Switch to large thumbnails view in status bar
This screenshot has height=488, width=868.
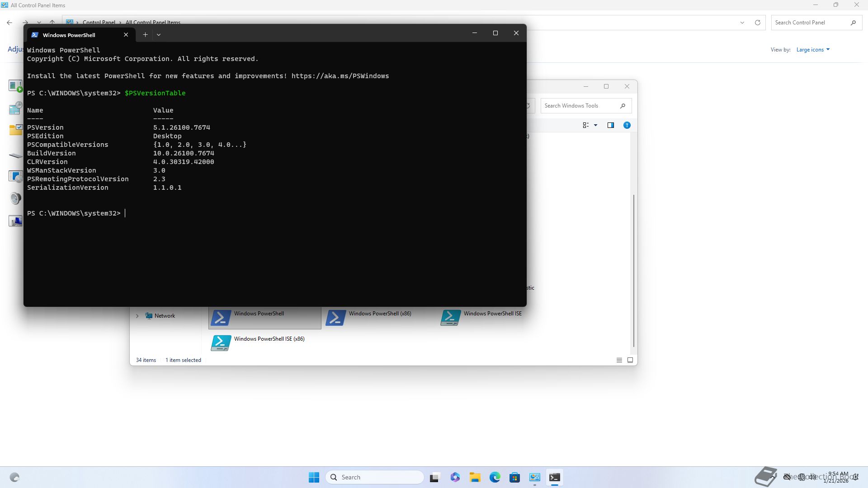point(630,360)
